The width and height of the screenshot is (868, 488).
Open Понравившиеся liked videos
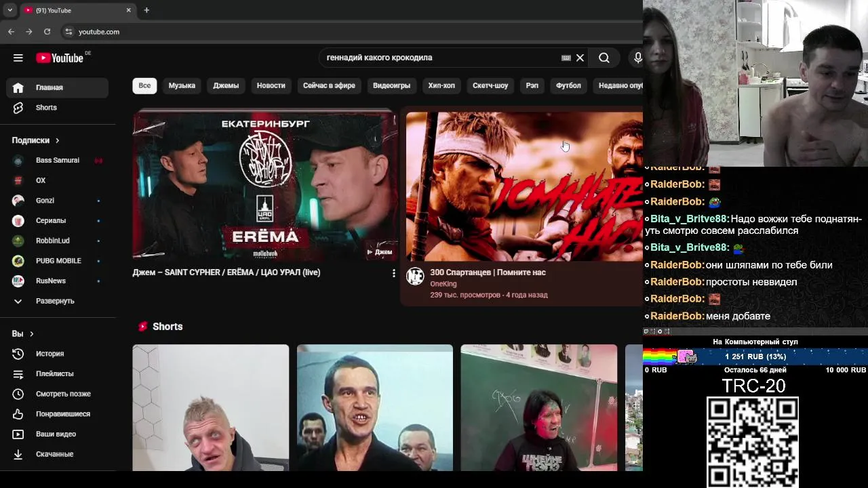coord(57,414)
